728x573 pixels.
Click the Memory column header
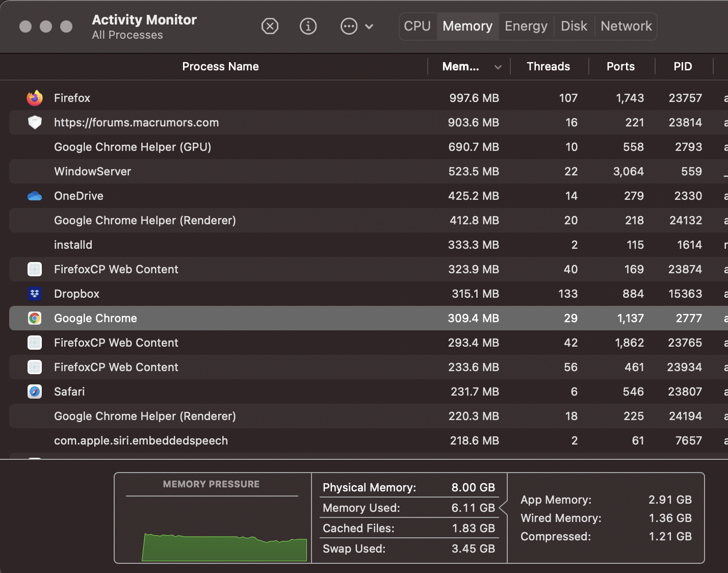461,66
